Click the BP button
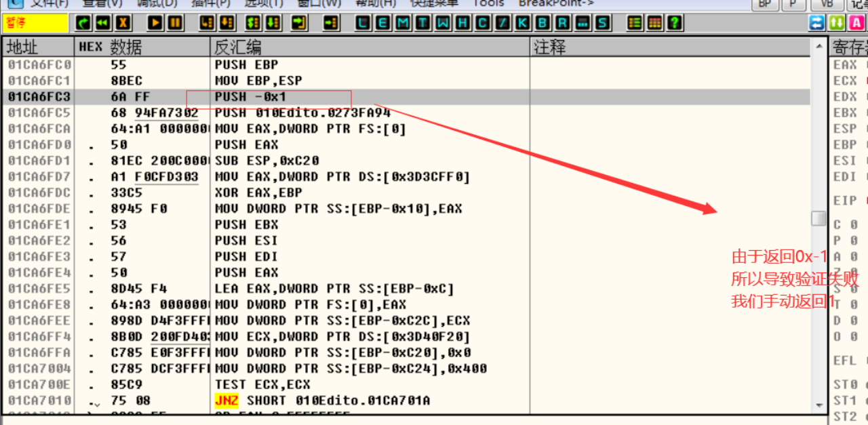The width and height of the screenshot is (868, 425). tap(765, 4)
